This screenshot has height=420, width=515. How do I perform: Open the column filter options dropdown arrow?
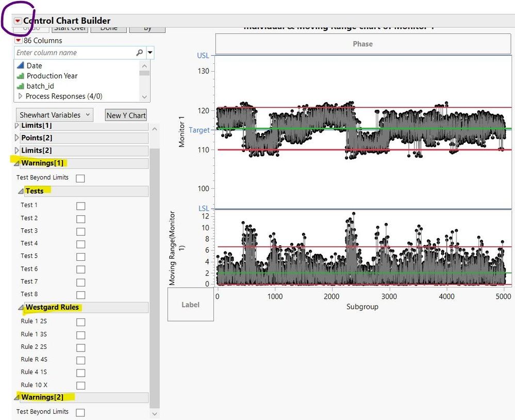150,53
